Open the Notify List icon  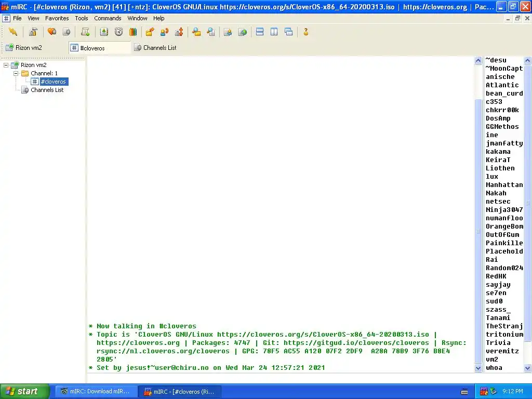point(228,32)
